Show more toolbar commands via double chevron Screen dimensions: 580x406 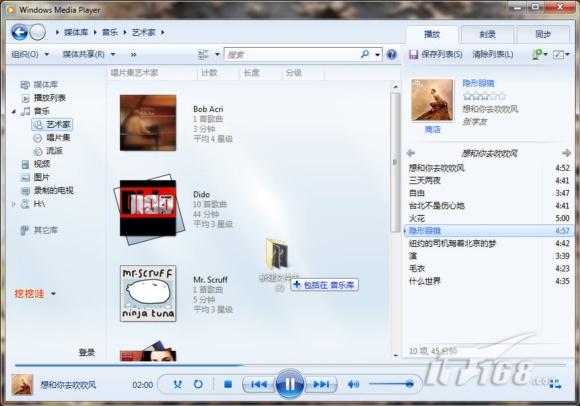[x=134, y=55]
